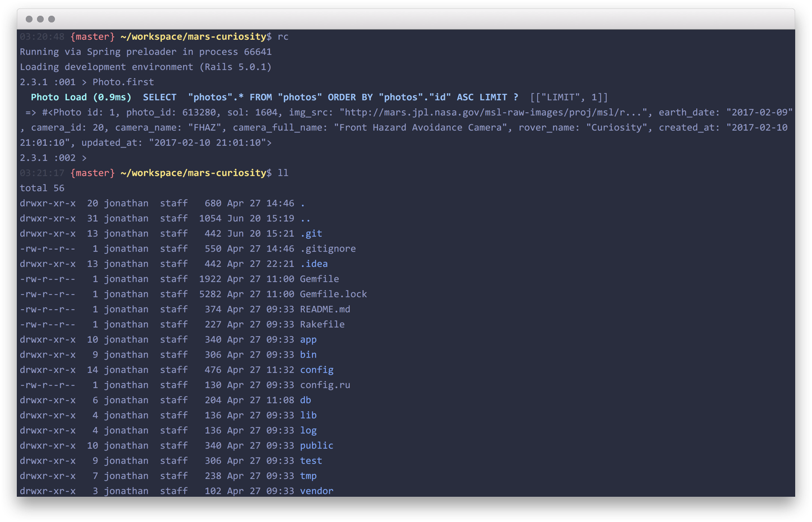The height and width of the screenshot is (522, 812).
Task: Click the 'total 56' line
Action: [x=42, y=188]
